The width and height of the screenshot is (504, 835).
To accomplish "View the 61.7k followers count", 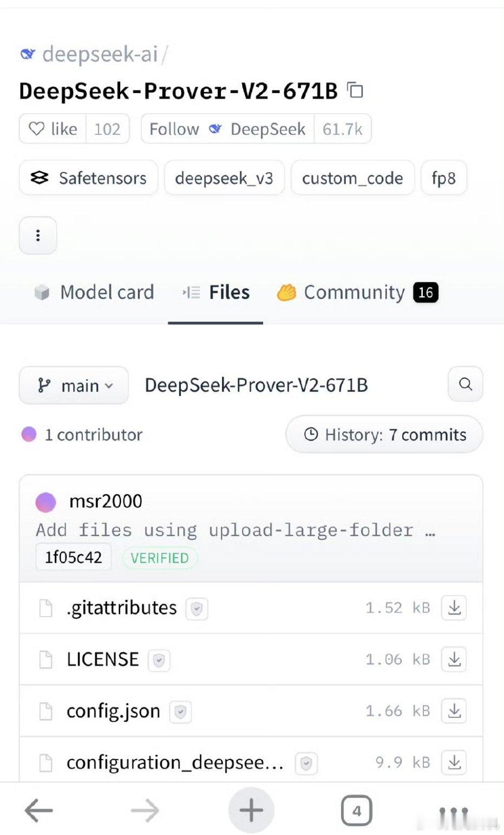I will tap(343, 129).
